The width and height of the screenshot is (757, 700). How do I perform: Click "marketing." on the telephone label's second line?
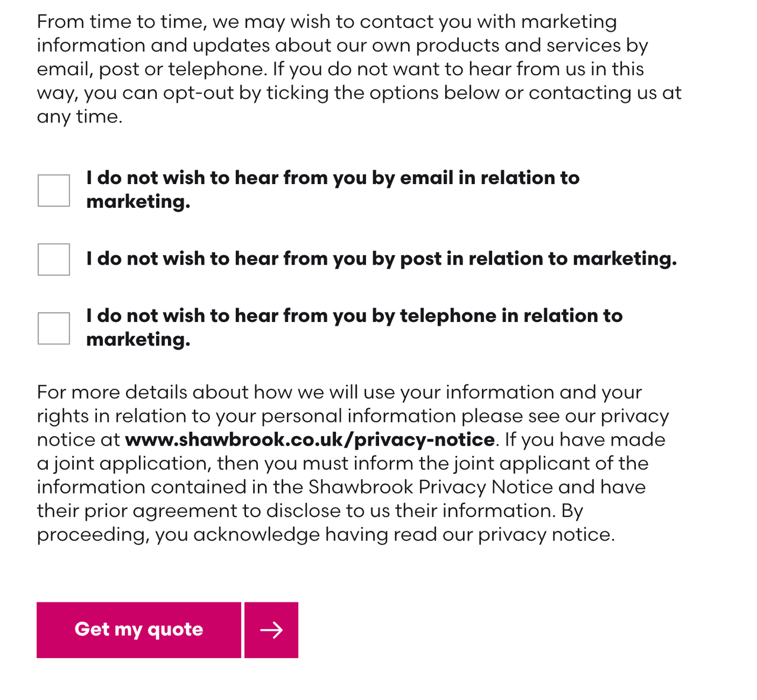tap(138, 340)
